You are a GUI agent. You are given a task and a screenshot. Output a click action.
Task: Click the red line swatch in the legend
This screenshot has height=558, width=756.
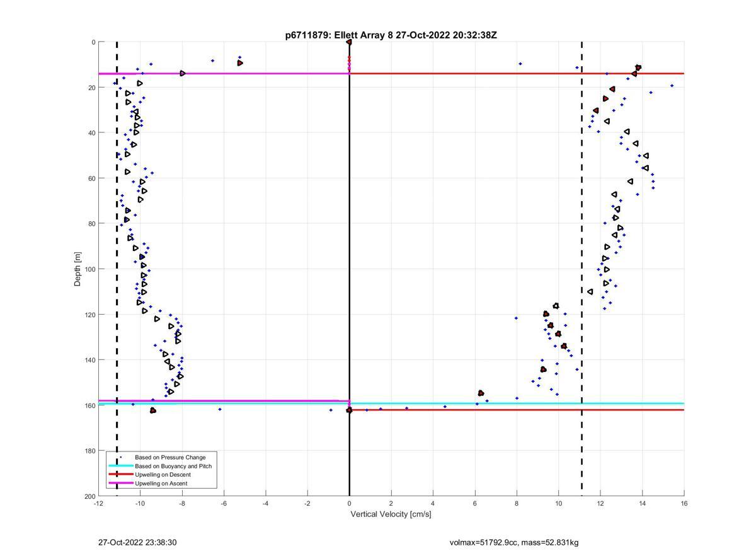[x=121, y=475]
